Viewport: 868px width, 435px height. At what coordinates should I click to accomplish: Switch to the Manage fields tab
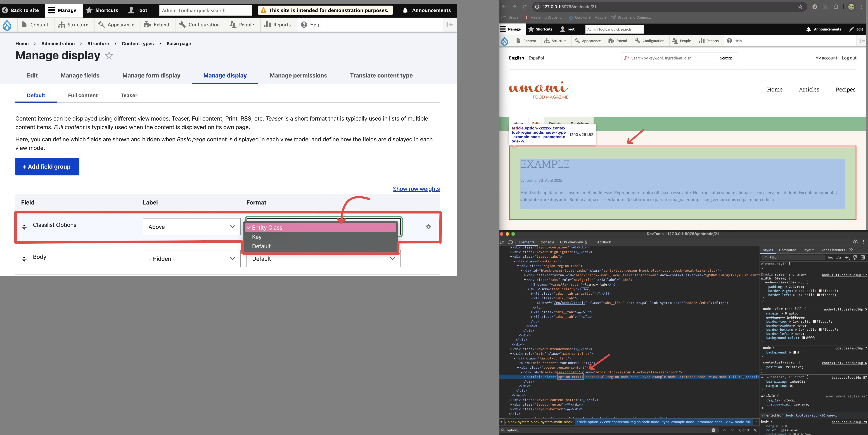80,76
